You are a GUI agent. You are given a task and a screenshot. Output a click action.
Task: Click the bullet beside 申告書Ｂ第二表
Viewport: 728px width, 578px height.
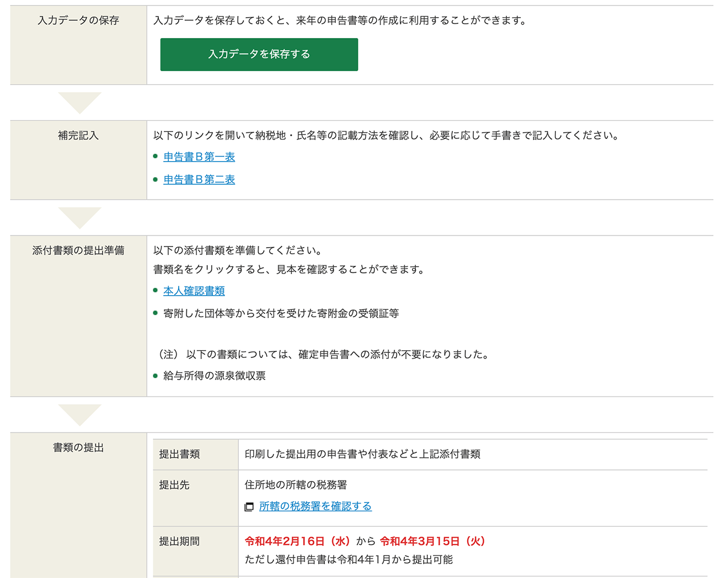point(156,179)
